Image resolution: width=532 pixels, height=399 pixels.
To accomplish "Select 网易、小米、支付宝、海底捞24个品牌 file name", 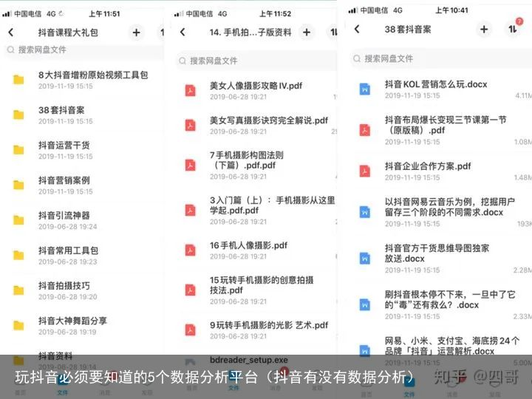I will point(452,345).
